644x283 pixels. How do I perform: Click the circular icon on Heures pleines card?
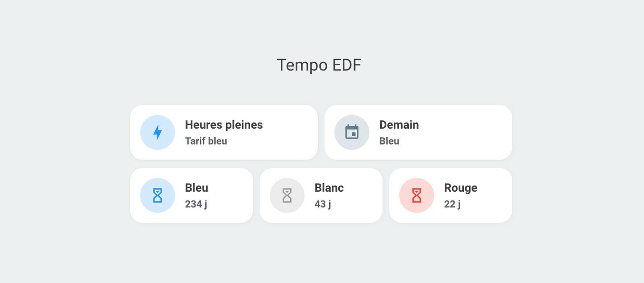point(158,132)
